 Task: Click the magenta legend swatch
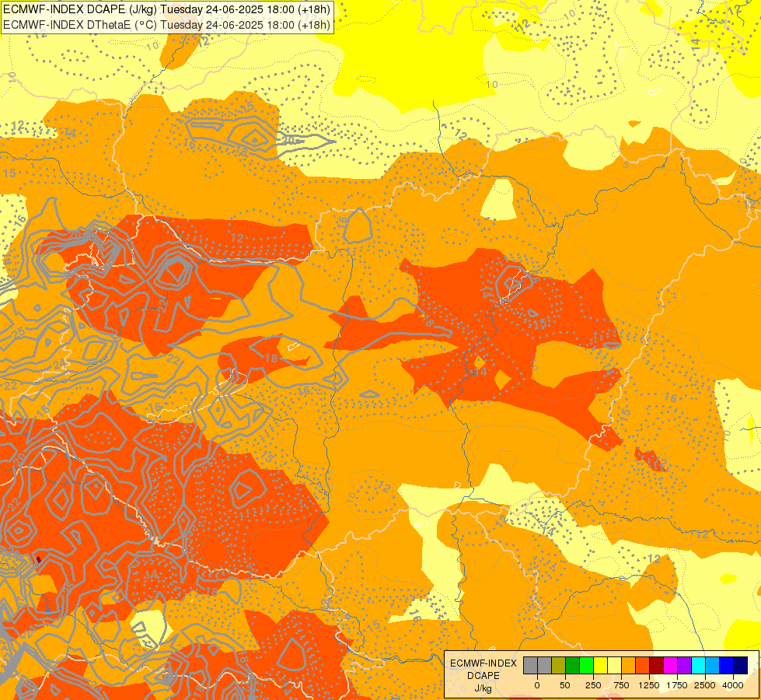click(x=670, y=665)
